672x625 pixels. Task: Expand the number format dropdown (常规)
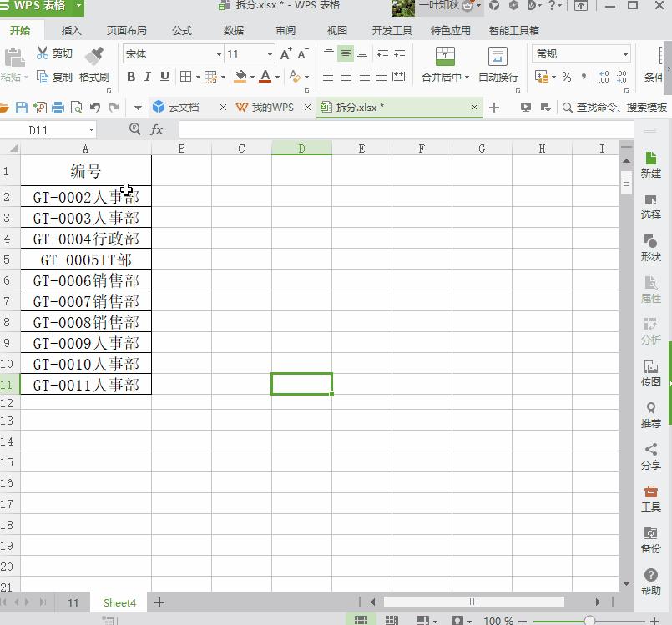[624, 54]
